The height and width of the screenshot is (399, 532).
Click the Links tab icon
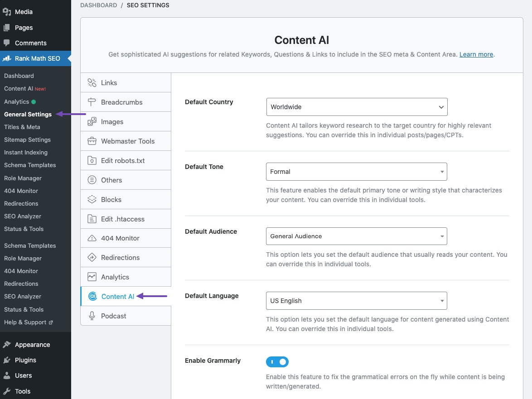92,83
